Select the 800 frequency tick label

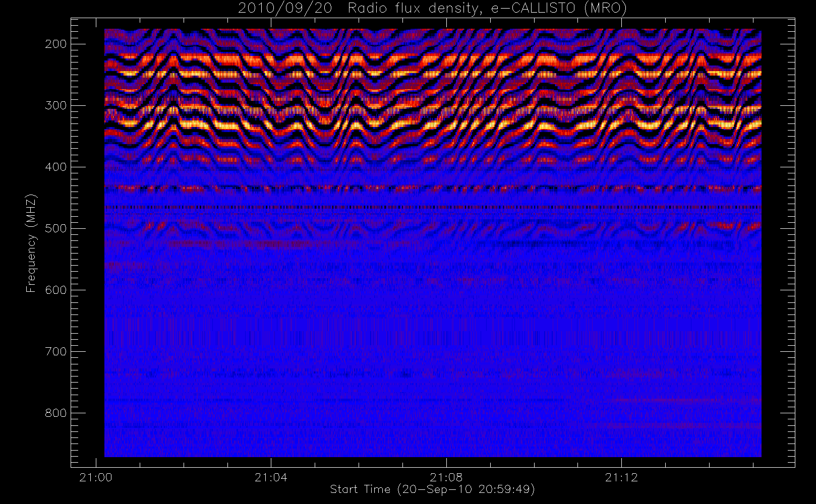(56, 413)
